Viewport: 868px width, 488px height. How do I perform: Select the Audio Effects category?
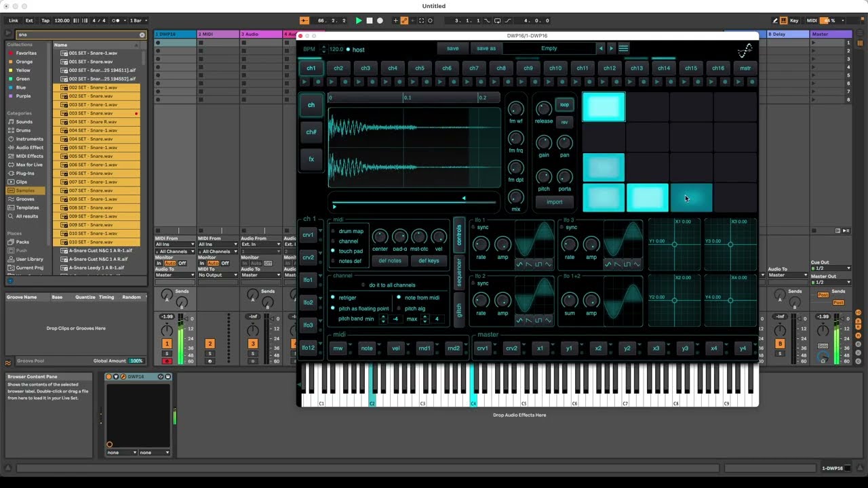click(29, 147)
